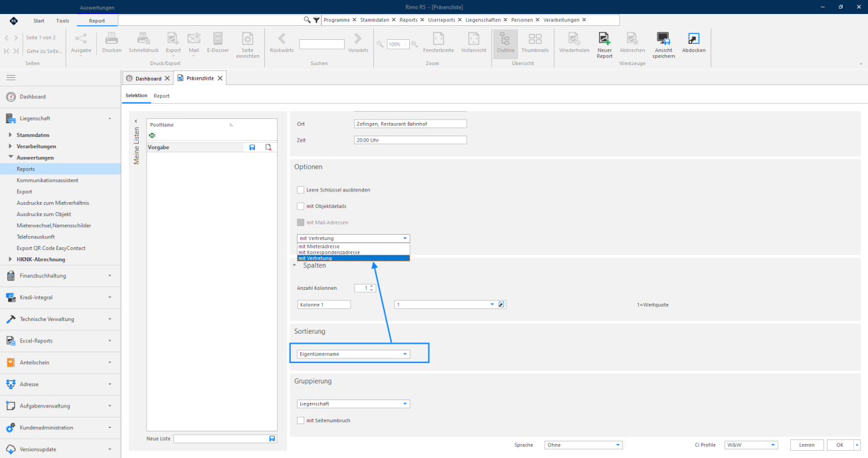Switch to the Report sub-tab
The image size is (868, 458).
pos(161,96)
